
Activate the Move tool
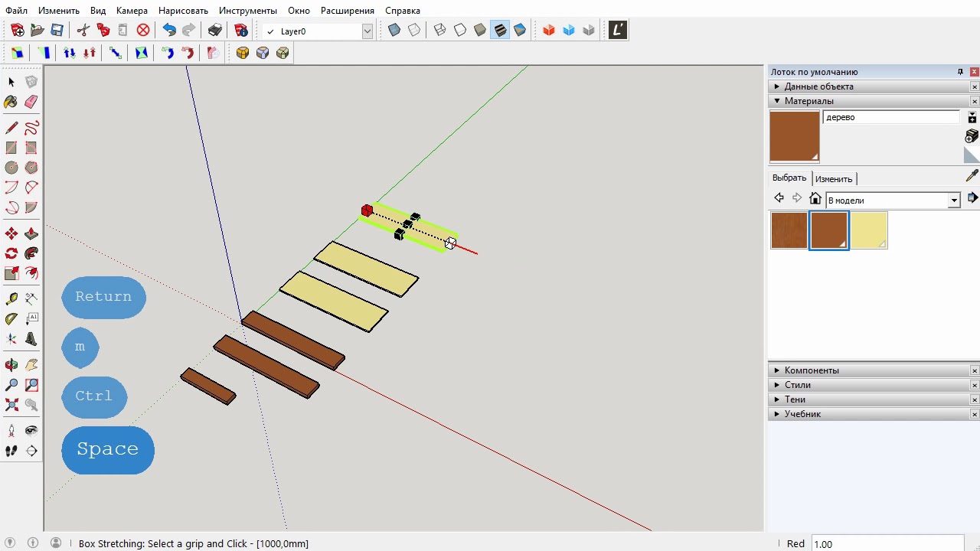[x=11, y=233]
